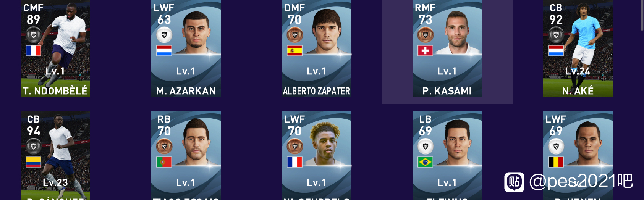Screen dimensions: 644x200
Task: Click the Spain flag on Zapater's card
Action: coord(294,50)
